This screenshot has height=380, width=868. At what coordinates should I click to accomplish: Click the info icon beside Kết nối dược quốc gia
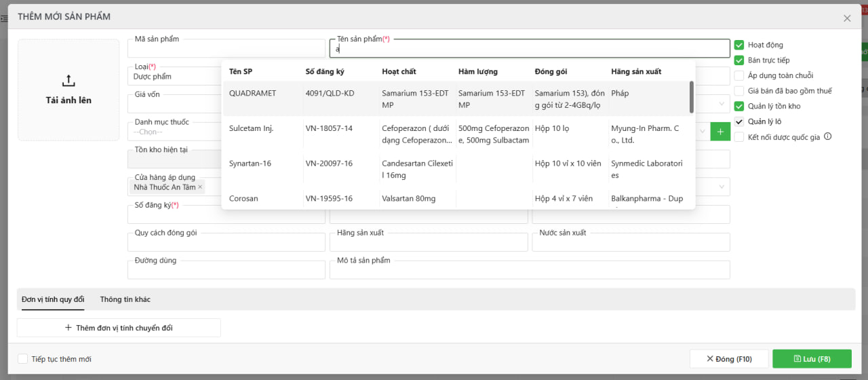[x=827, y=136]
